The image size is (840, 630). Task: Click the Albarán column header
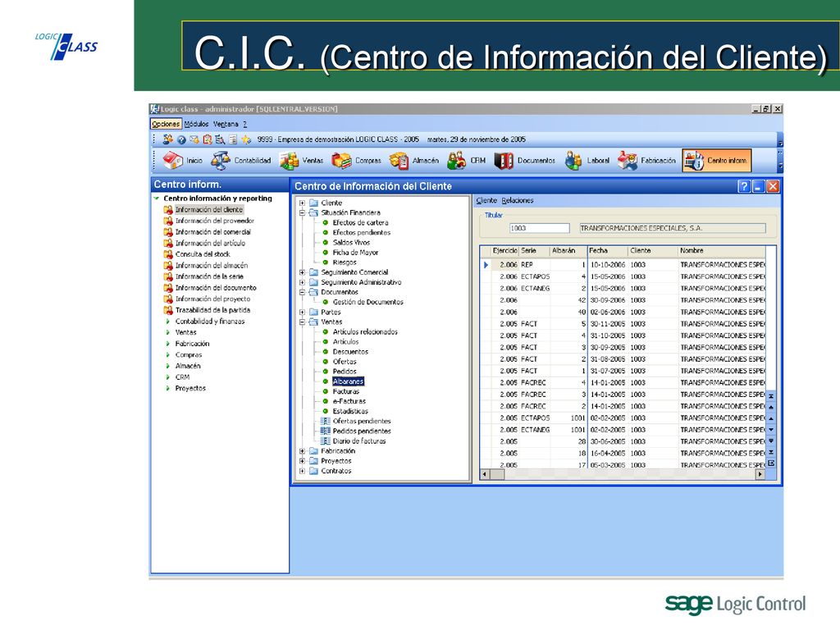click(x=568, y=251)
